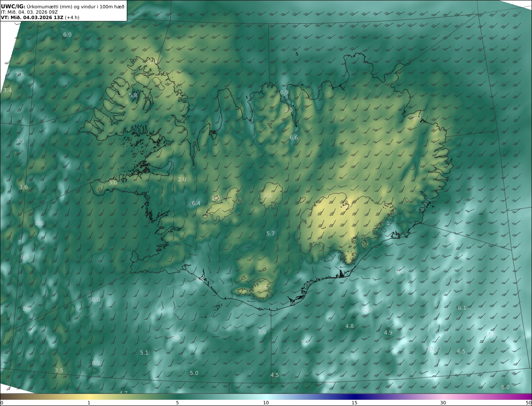Click the 3.4 value at the left edge
Viewport: 532px width, 406px height.
(x=7, y=90)
